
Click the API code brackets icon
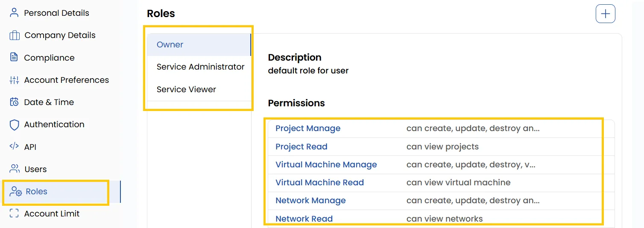pyautogui.click(x=15, y=146)
